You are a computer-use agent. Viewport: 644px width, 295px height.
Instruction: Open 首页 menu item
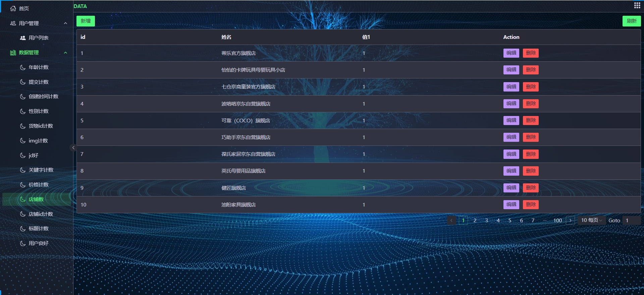36,8
